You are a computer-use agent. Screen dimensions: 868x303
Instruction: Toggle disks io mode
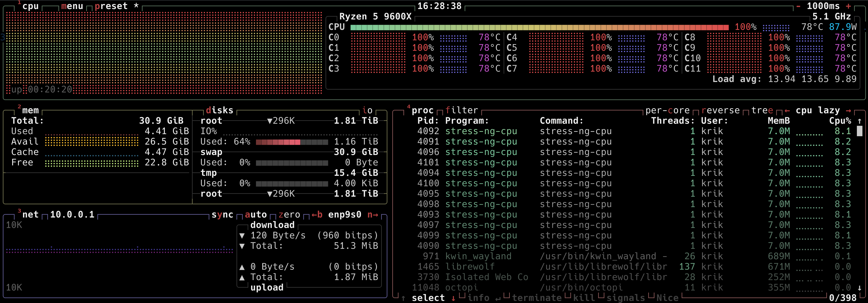[x=367, y=110]
